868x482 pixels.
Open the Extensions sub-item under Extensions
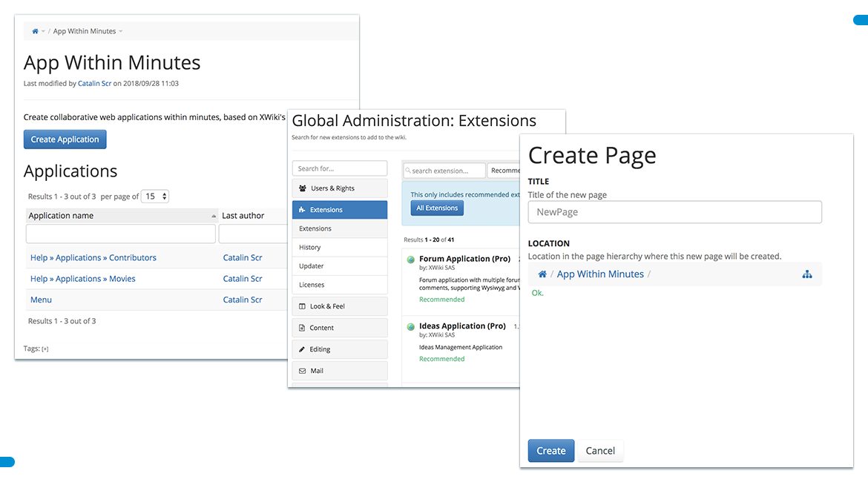(339, 228)
